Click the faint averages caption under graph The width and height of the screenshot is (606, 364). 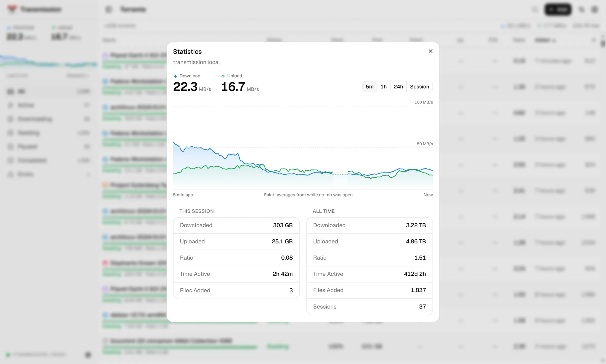click(308, 195)
